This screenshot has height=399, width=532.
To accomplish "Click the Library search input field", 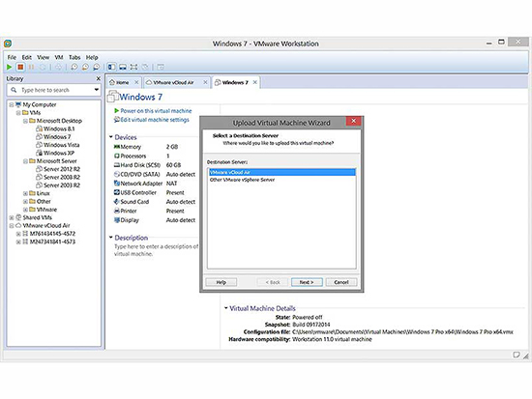I will 54,90.
